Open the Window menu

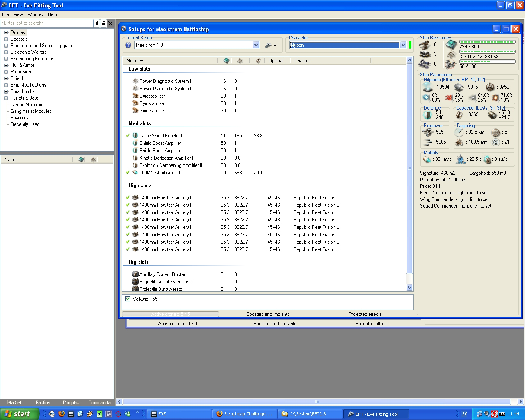[x=35, y=14]
